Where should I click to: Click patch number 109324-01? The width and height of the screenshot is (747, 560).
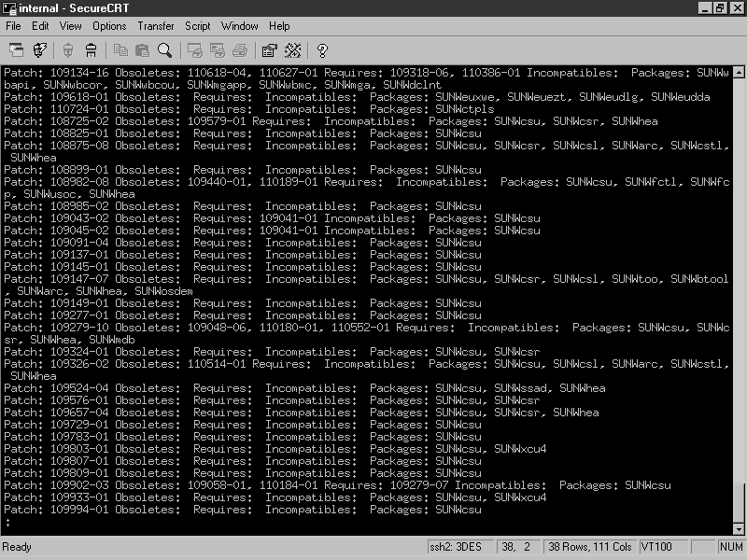(79, 352)
